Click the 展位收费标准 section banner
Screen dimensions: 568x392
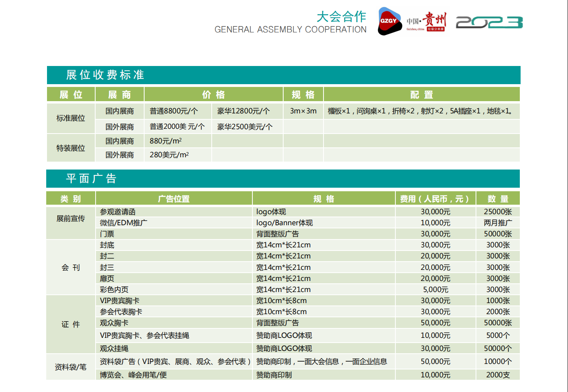105,75
